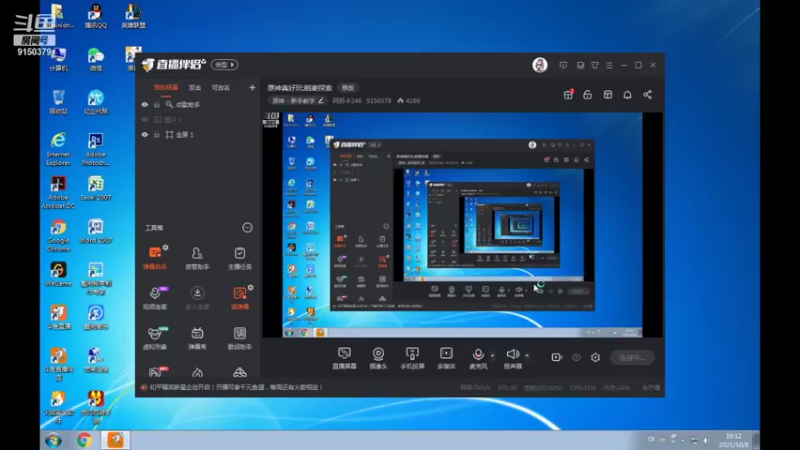
Task: Click room number 9150379 in stream info
Action: [379, 101]
